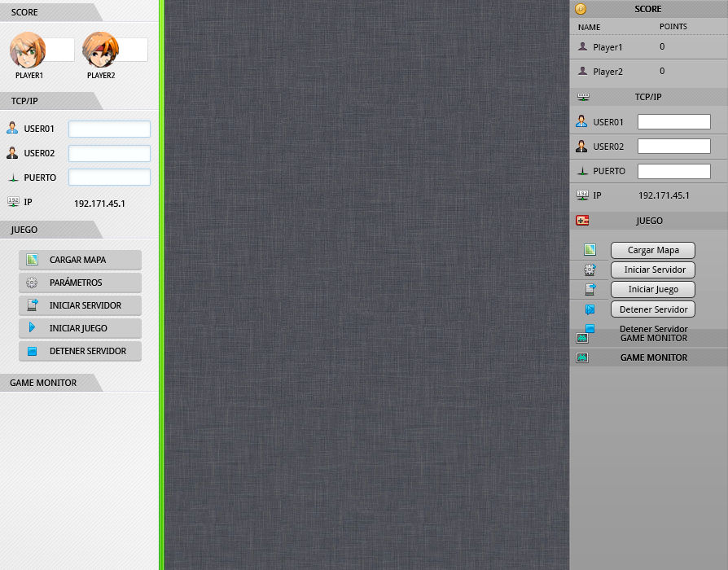Click the IP network address icon
The image size is (728, 570).
tap(14, 201)
